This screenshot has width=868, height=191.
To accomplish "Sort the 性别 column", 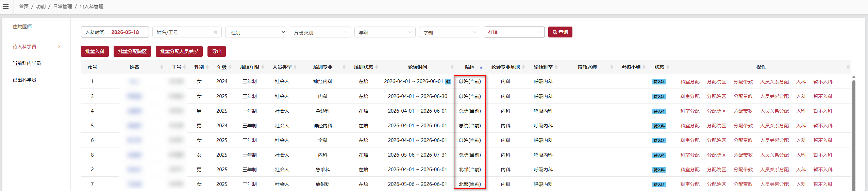I will (x=207, y=67).
